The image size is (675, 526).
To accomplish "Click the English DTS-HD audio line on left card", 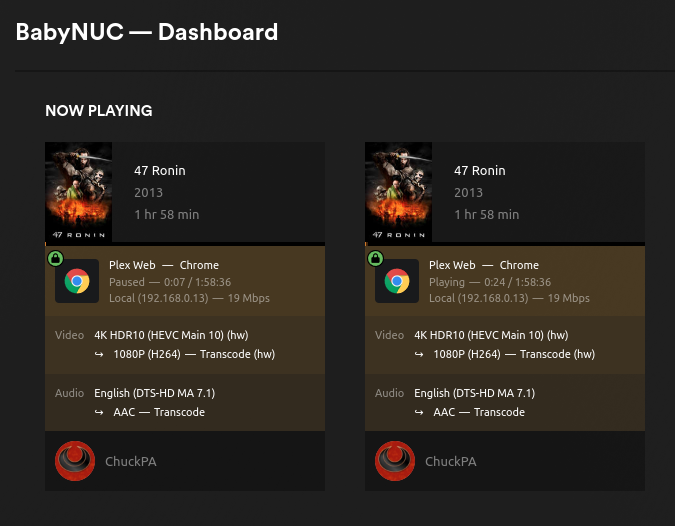I will pyautogui.click(x=154, y=393).
